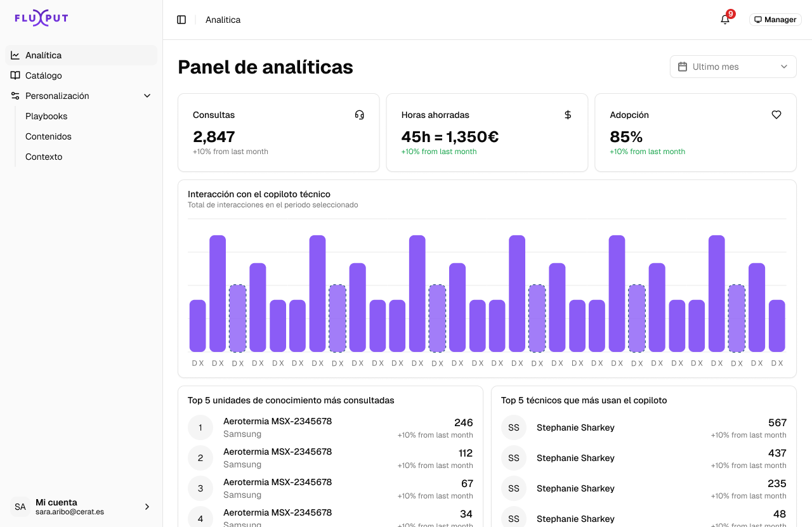Click Stephanie Sharkey with 235 interactions
The image size is (812, 527).
pos(575,488)
